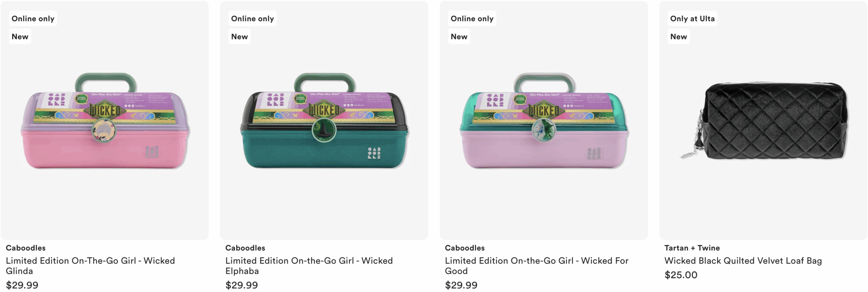Click Wicked Black Quilted Velvet Loaf Bag title

tap(743, 261)
